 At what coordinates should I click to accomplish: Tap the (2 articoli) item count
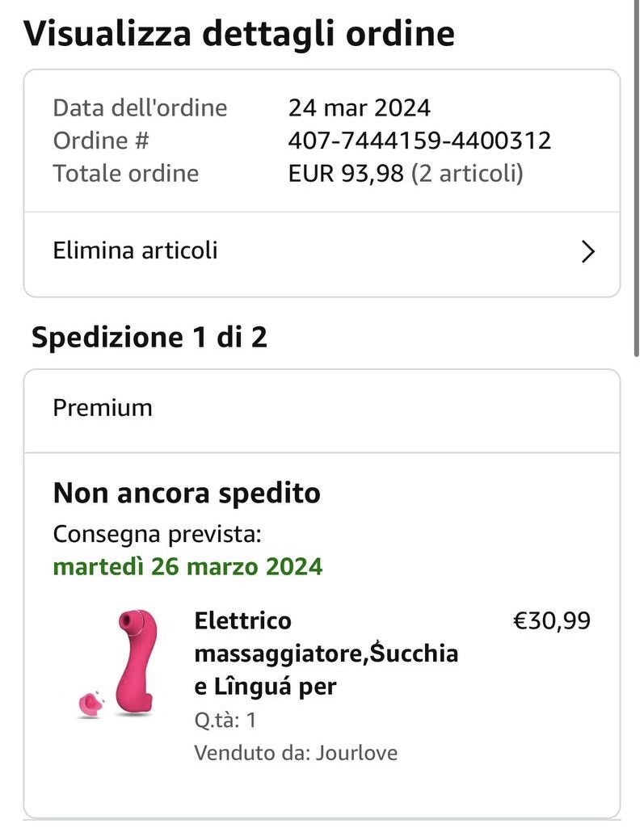467,174
